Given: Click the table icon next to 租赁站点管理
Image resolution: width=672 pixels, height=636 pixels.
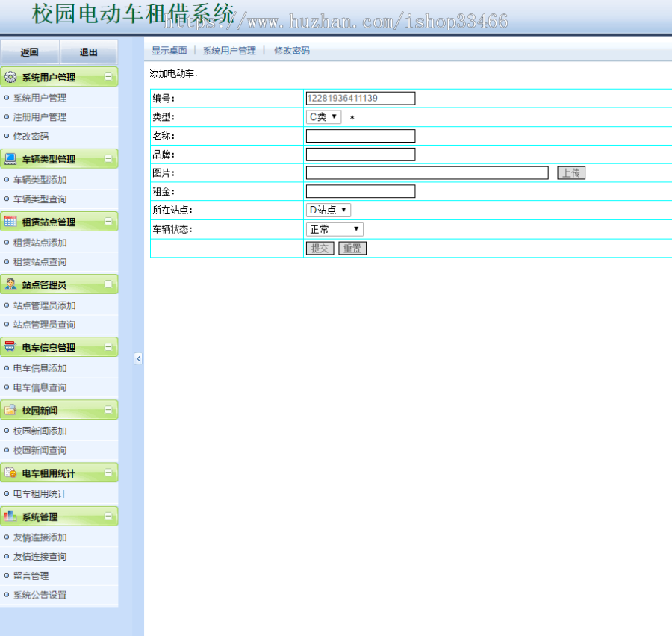Looking at the screenshot, I should pos(10,222).
